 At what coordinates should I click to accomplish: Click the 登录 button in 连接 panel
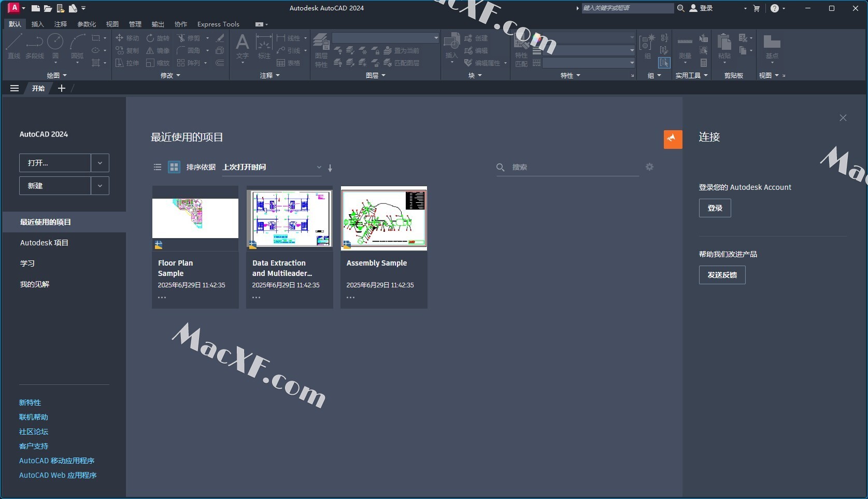click(715, 208)
